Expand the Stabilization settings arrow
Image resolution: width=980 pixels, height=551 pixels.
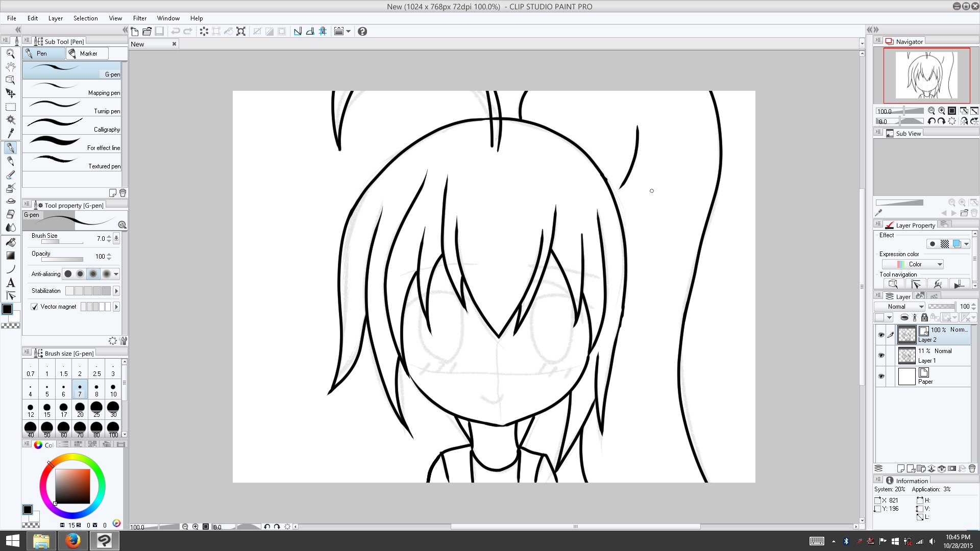[x=116, y=291]
